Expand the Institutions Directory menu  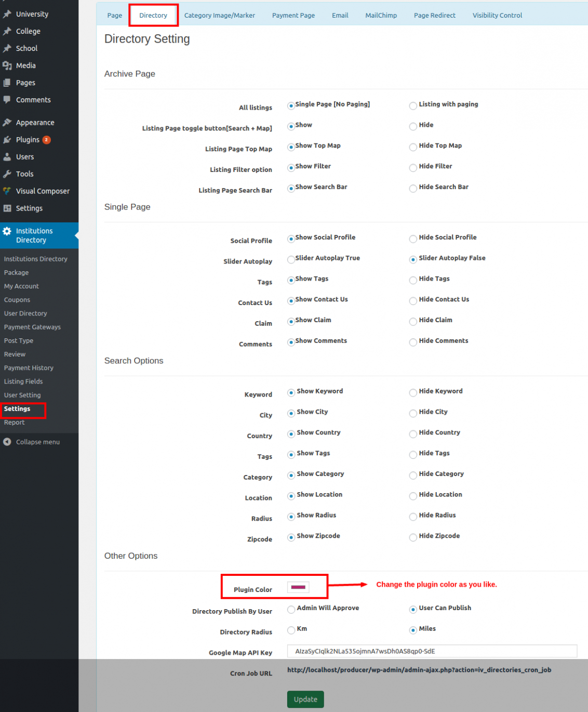click(x=34, y=235)
